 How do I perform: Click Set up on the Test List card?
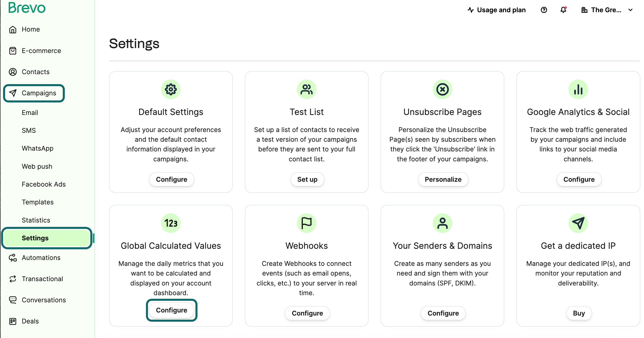tap(307, 179)
